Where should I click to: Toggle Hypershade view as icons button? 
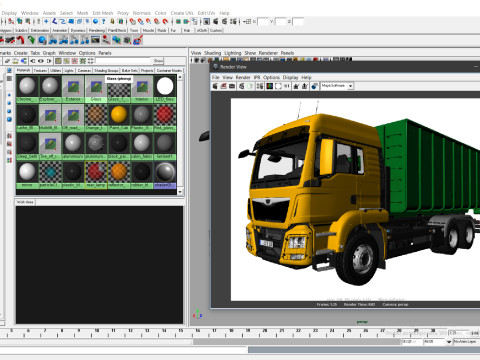9,70
